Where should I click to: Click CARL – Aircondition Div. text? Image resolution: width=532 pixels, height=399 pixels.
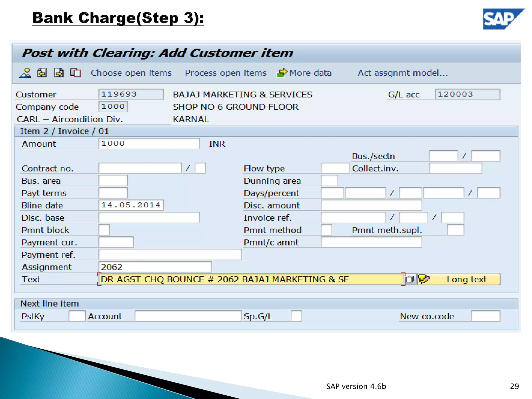coord(70,119)
